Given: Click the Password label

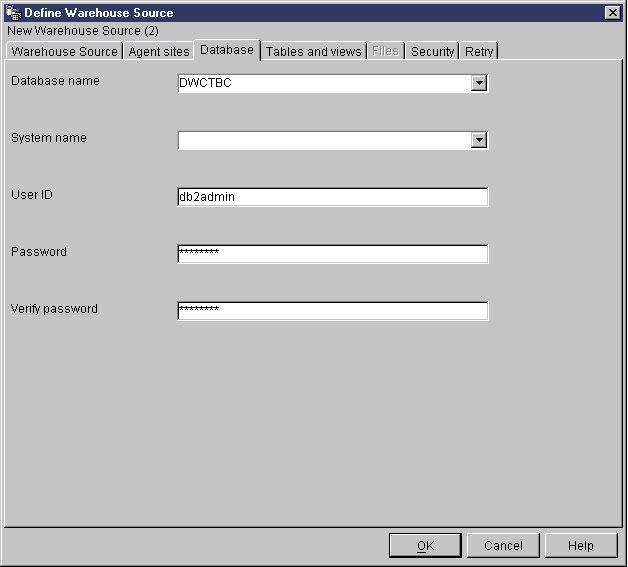Looking at the screenshot, I should click(x=39, y=252).
